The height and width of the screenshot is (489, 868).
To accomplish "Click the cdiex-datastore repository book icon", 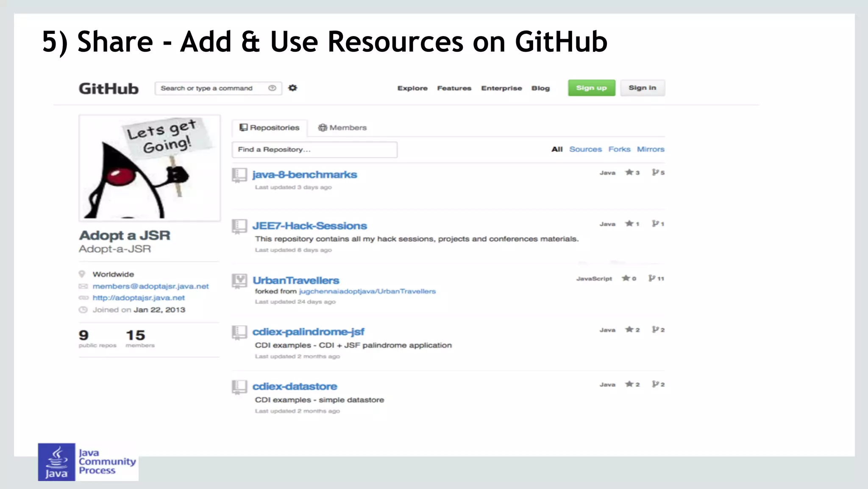I will [x=239, y=387].
